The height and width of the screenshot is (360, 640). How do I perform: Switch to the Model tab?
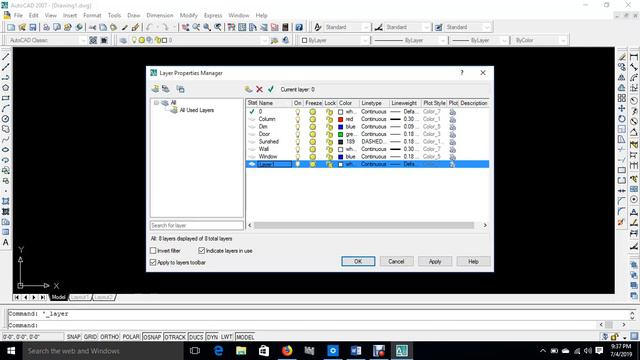[x=58, y=297]
